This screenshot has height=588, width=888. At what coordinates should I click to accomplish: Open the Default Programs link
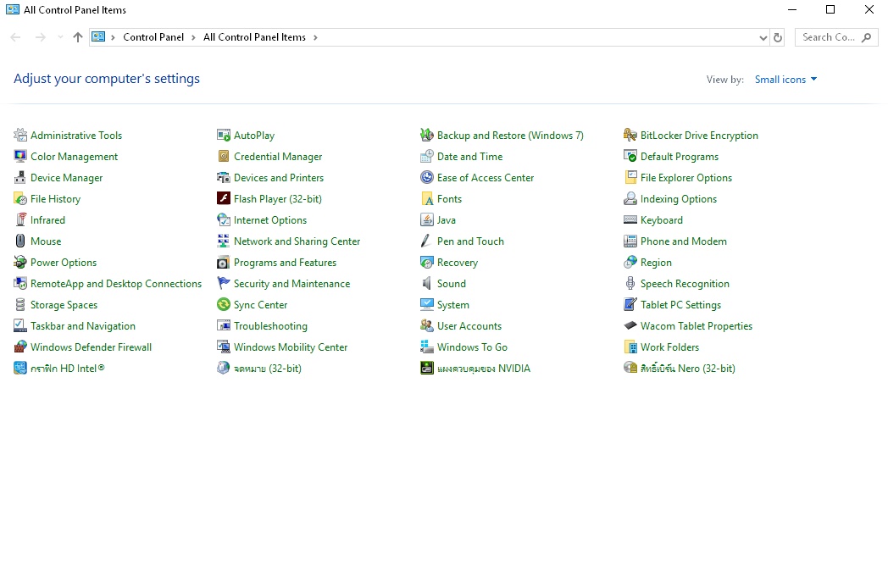coord(679,157)
